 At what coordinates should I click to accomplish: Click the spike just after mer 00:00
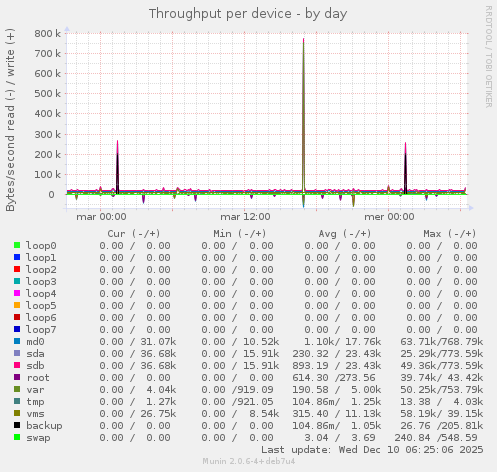(405, 168)
